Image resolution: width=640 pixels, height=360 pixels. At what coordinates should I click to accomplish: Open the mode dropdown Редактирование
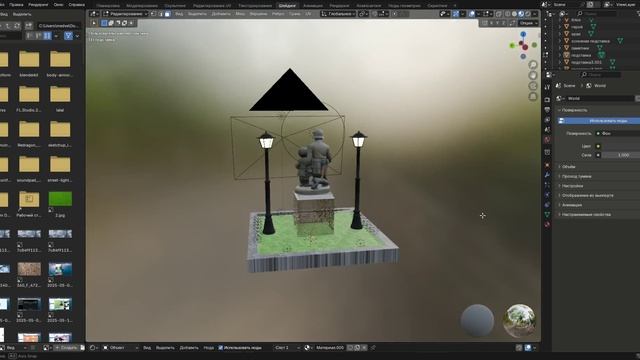tap(125, 14)
